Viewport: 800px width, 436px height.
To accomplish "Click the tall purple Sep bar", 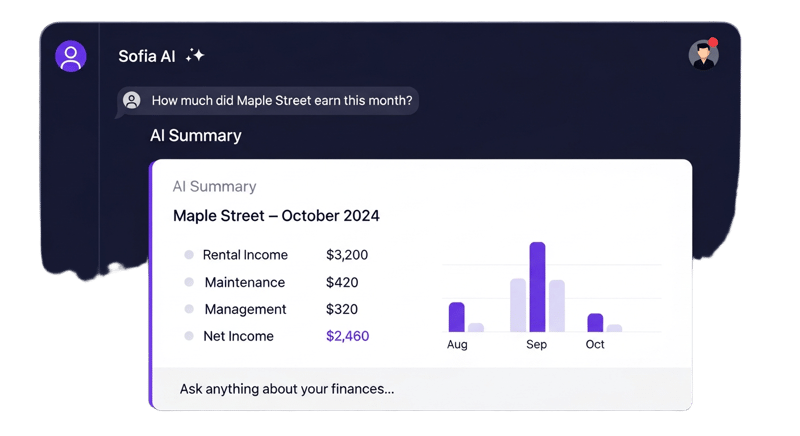I will [537, 287].
